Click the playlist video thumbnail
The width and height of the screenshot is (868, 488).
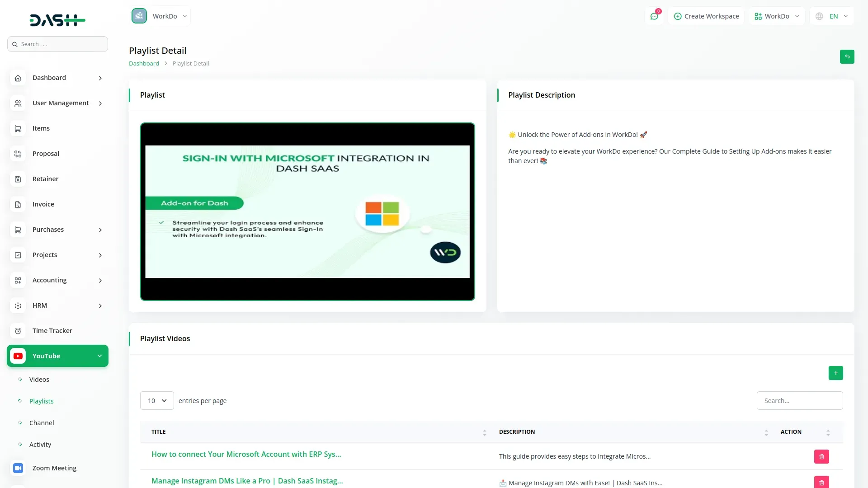pyautogui.click(x=307, y=211)
